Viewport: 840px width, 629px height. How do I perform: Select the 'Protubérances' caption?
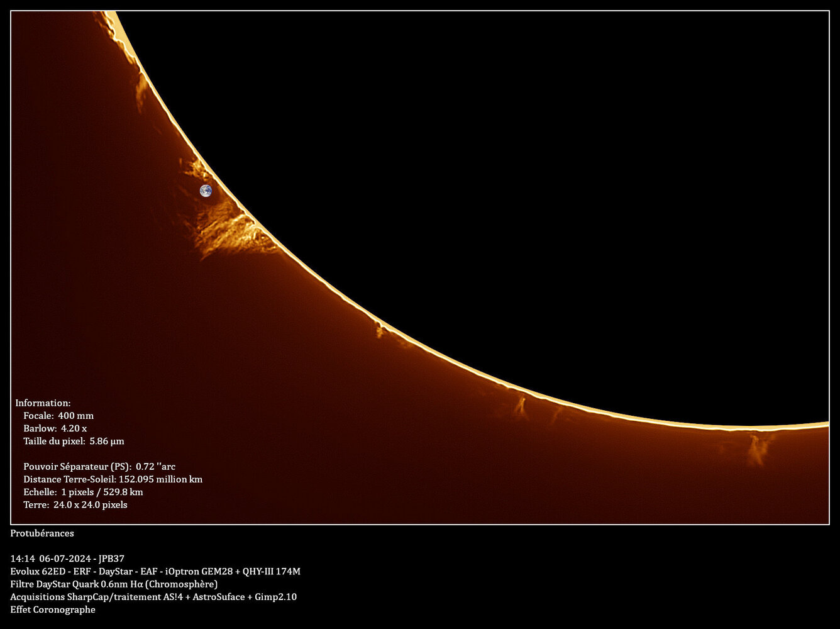pyautogui.click(x=42, y=533)
